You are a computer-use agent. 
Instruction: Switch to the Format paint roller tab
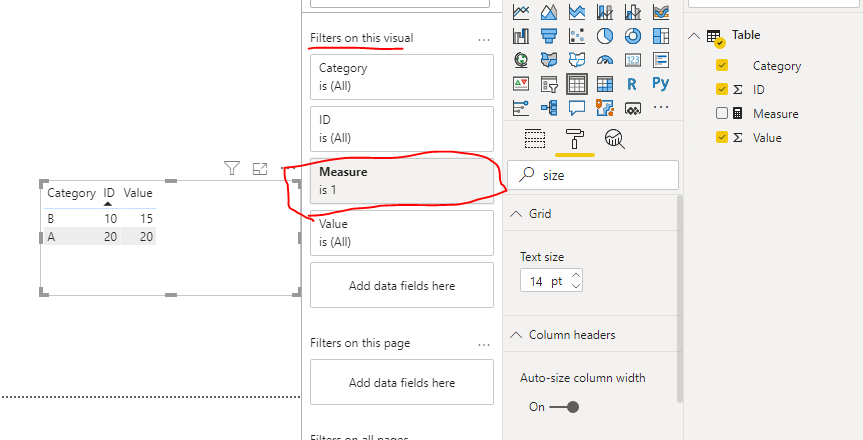click(575, 139)
